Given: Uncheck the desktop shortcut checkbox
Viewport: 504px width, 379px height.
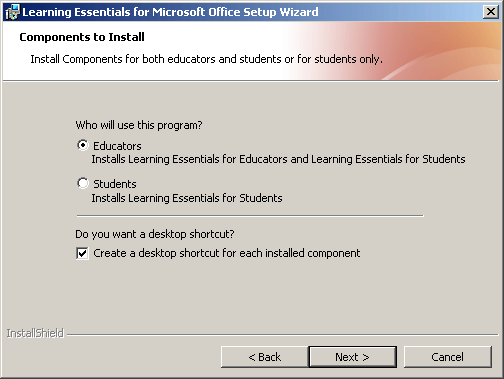Looking at the screenshot, I should coord(82,253).
